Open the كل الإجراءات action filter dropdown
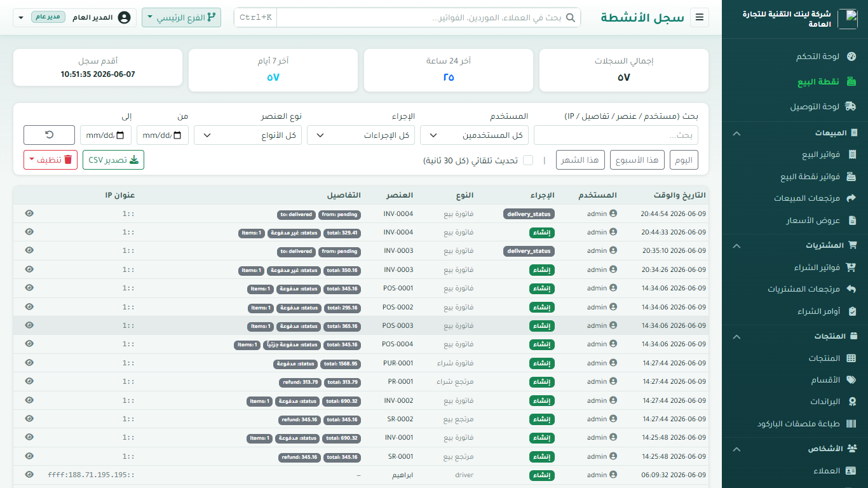The width and height of the screenshot is (868, 488). pyautogui.click(x=361, y=135)
